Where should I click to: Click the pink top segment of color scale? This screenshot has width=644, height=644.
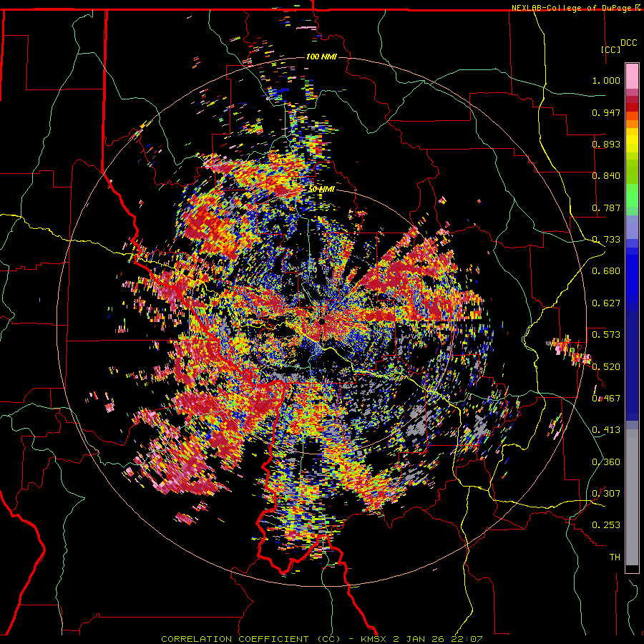632,76
